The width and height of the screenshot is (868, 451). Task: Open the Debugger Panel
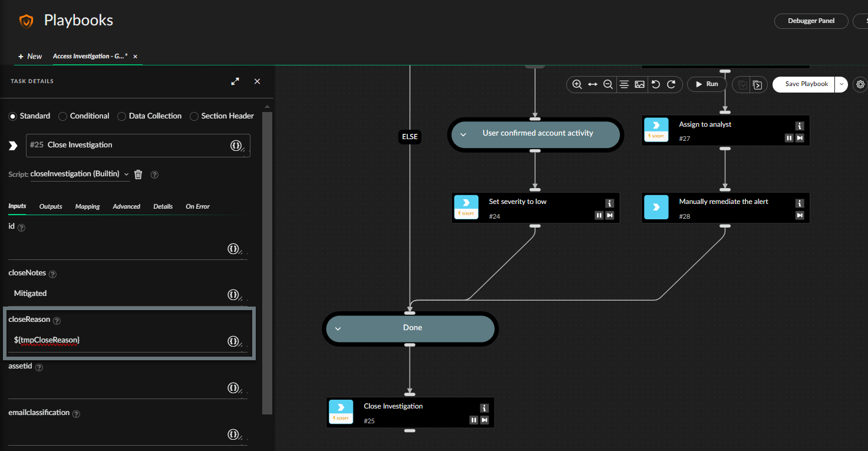pos(811,21)
